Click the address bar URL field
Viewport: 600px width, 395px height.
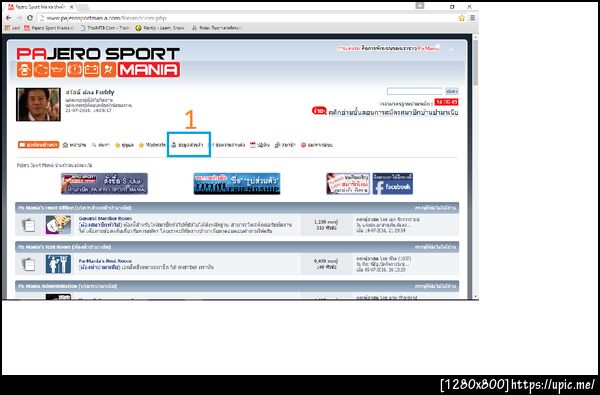(x=249, y=18)
